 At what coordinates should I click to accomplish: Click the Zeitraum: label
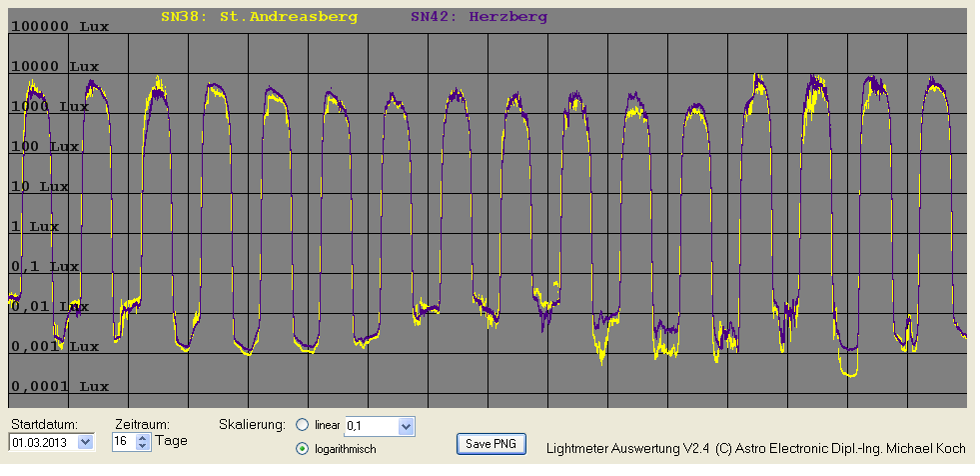143,424
